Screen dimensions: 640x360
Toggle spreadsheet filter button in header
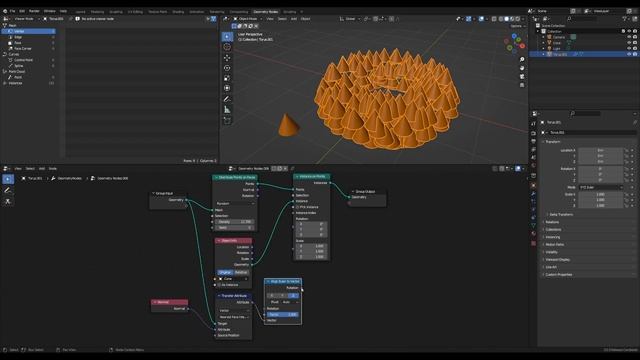[x=213, y=19]
